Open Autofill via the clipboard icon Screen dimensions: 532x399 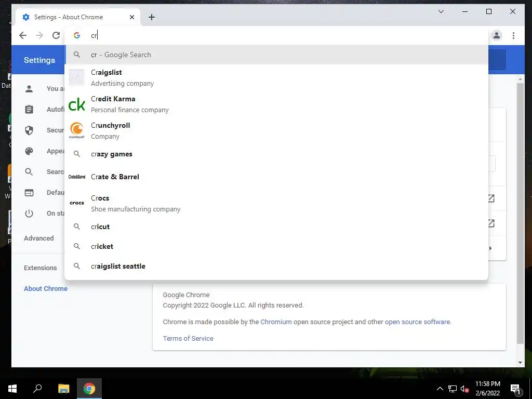pyautogui.click(x=29, y=110)
